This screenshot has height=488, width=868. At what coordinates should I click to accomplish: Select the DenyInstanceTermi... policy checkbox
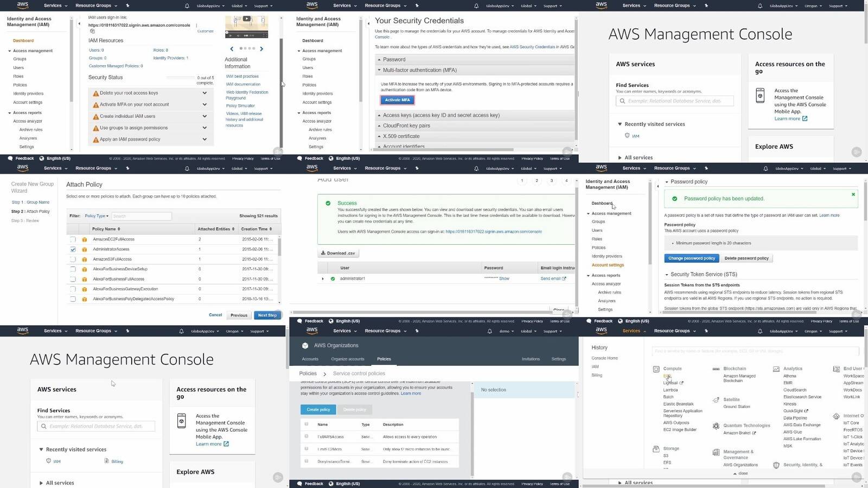click(x=307, y=461)
